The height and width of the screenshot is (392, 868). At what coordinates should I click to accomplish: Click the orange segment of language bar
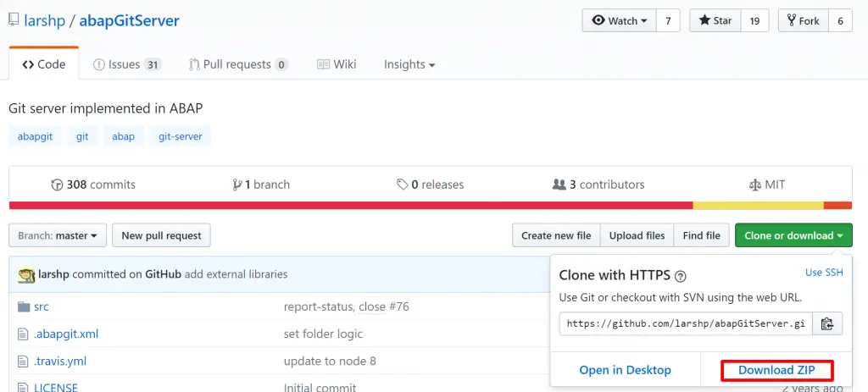click(837, 206)
